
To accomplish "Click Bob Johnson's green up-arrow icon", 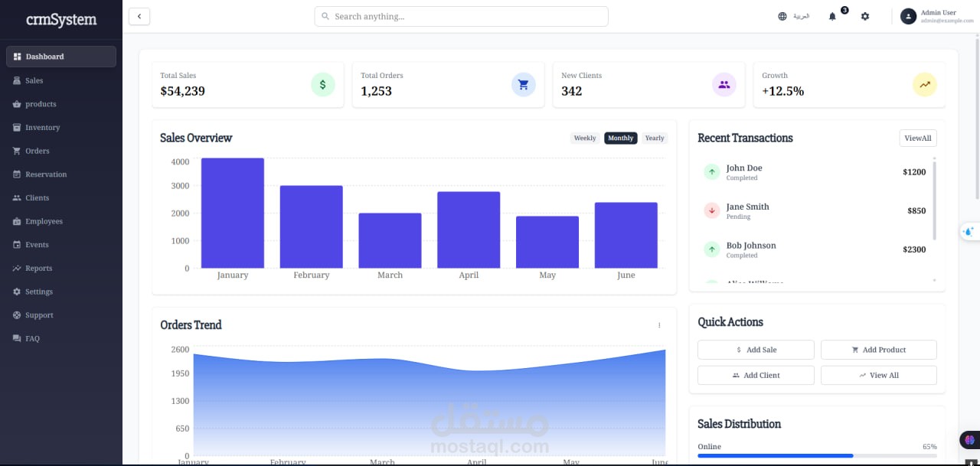I will coord(712,249).
